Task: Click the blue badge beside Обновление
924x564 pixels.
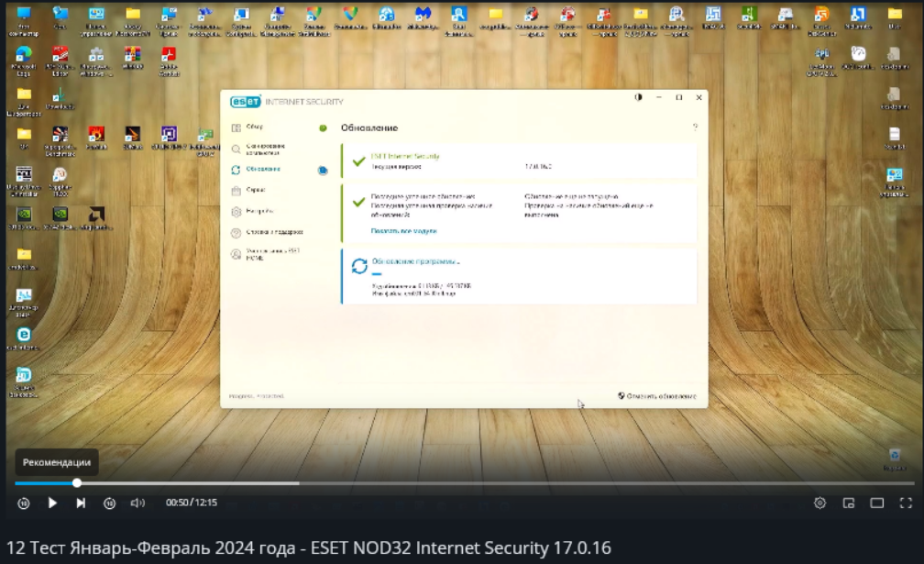Action: pyautogui.click(x=323, y=171)
